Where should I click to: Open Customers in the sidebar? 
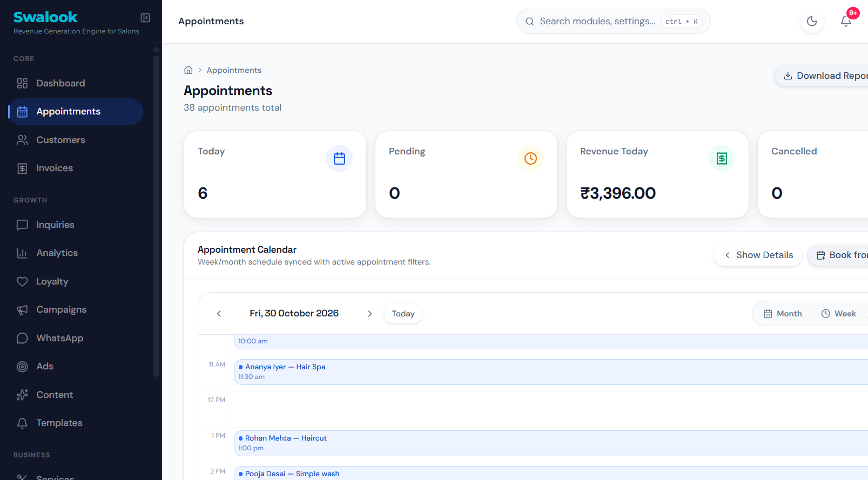pyautogui.click(x=76, y=140)
